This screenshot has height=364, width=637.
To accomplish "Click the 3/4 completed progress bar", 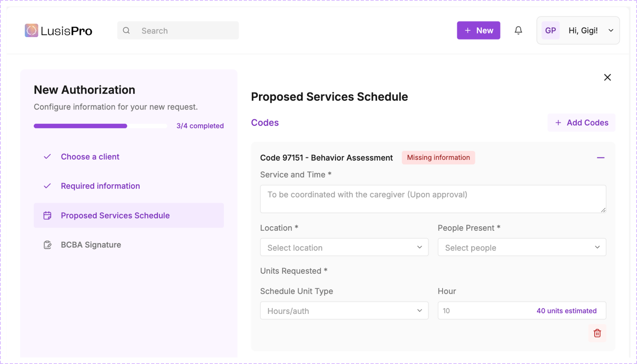I will click(x=100, y=126).
